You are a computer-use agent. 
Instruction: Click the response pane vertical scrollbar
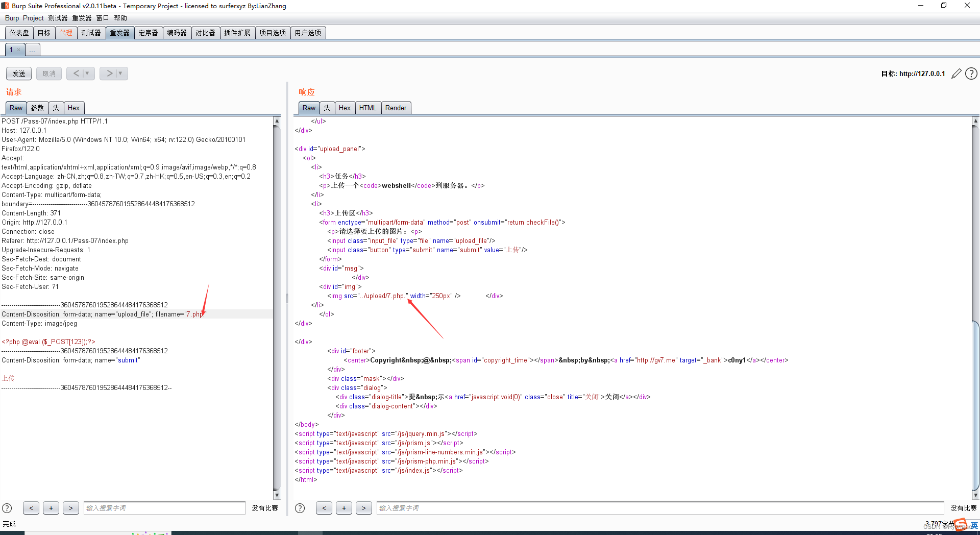975,308
